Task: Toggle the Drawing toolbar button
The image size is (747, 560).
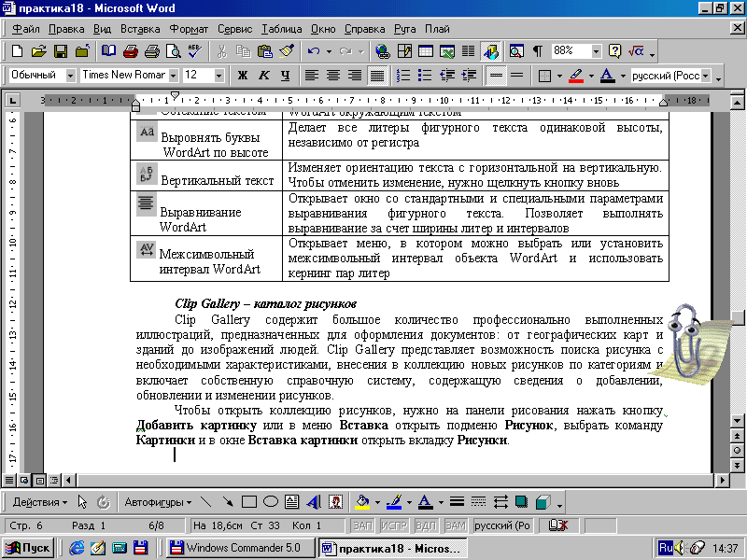Action: click(x=491, y=51)
